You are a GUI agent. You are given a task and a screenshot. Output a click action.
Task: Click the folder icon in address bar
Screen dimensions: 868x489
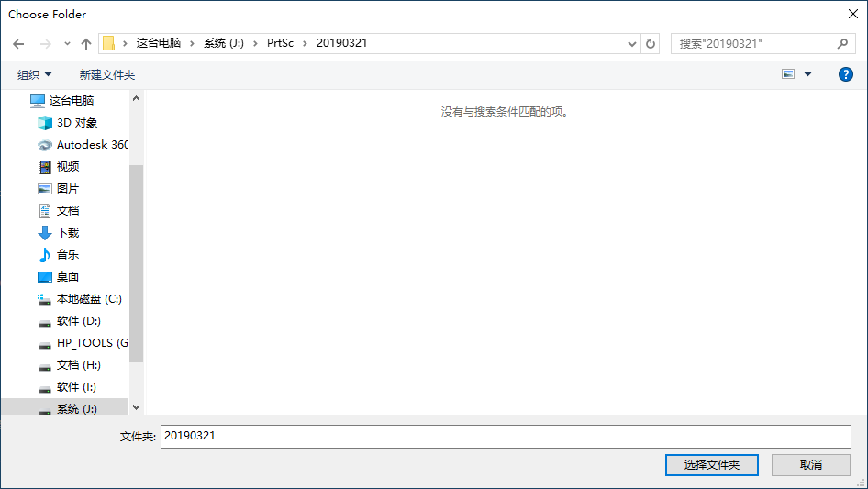coord(108,43)
